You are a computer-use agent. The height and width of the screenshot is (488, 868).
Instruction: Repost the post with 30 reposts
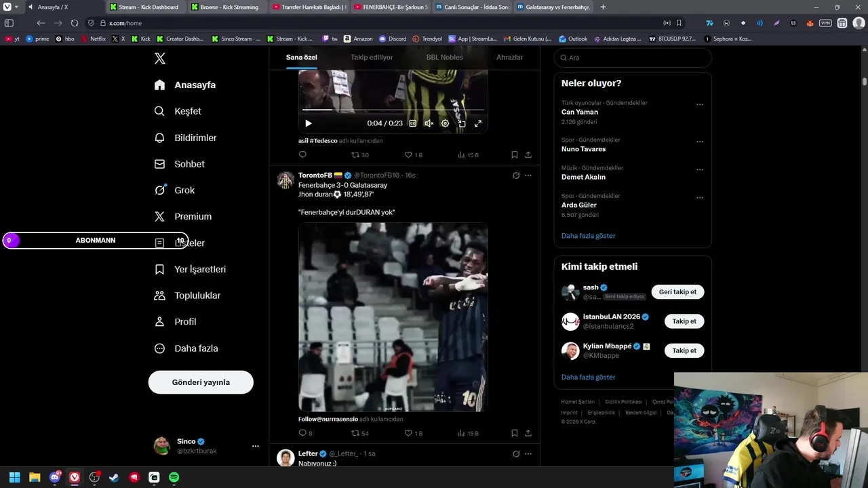(x=359, y=155)
